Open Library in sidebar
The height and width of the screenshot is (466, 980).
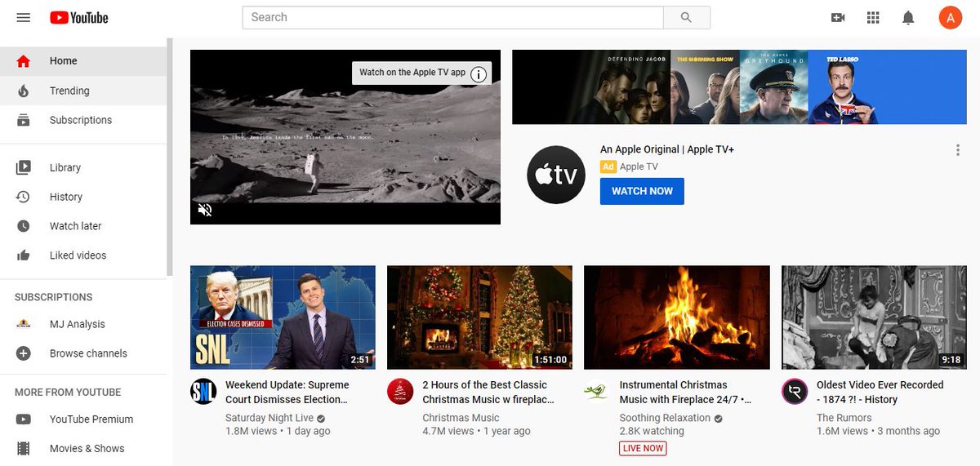[83, 167]
